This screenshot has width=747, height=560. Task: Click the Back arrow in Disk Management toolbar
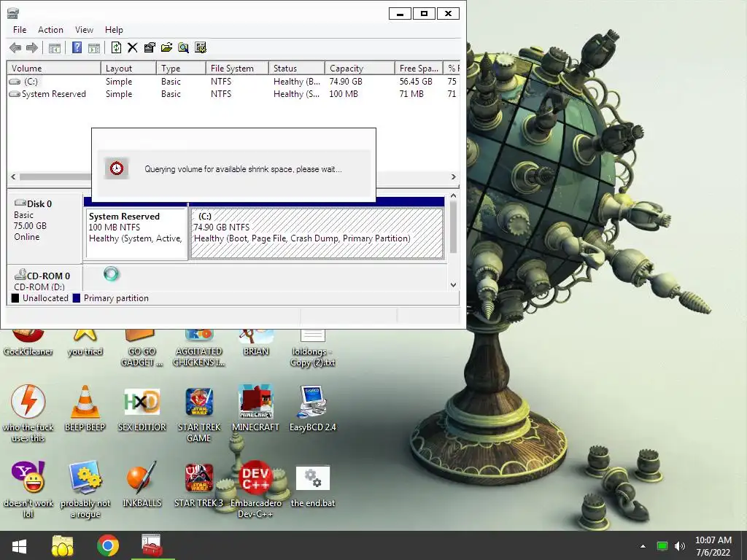click(x=15, y=47)
